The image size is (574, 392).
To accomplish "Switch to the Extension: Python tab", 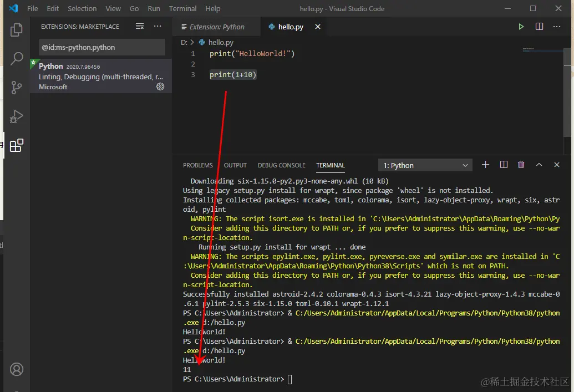I will (x=216, y=27).
